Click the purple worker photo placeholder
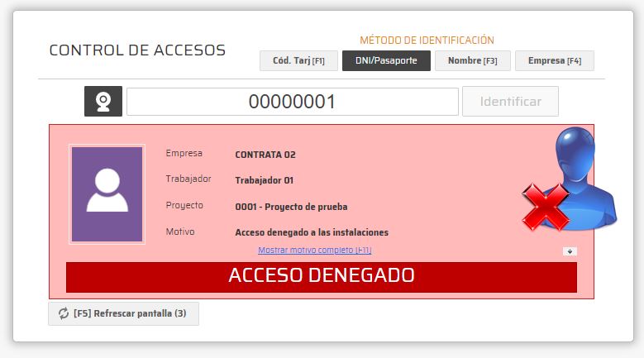This screenshot has width=644, height=358. tap(107, 194)
